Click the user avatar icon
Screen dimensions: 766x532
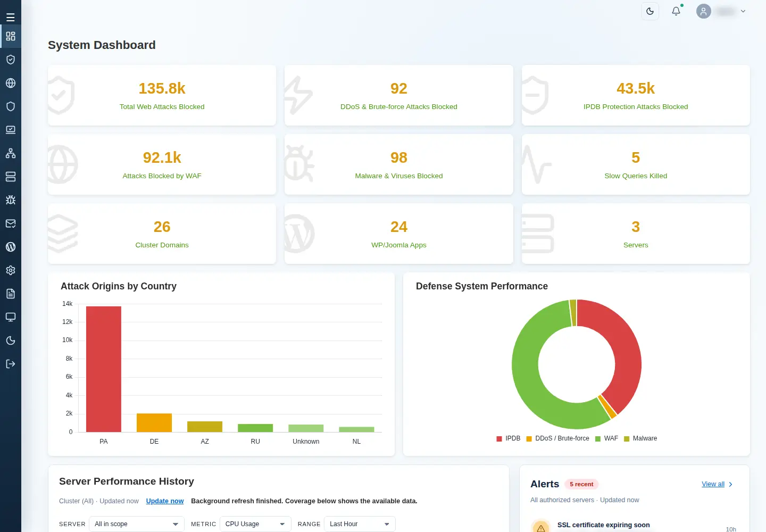(x=704, y=11)
